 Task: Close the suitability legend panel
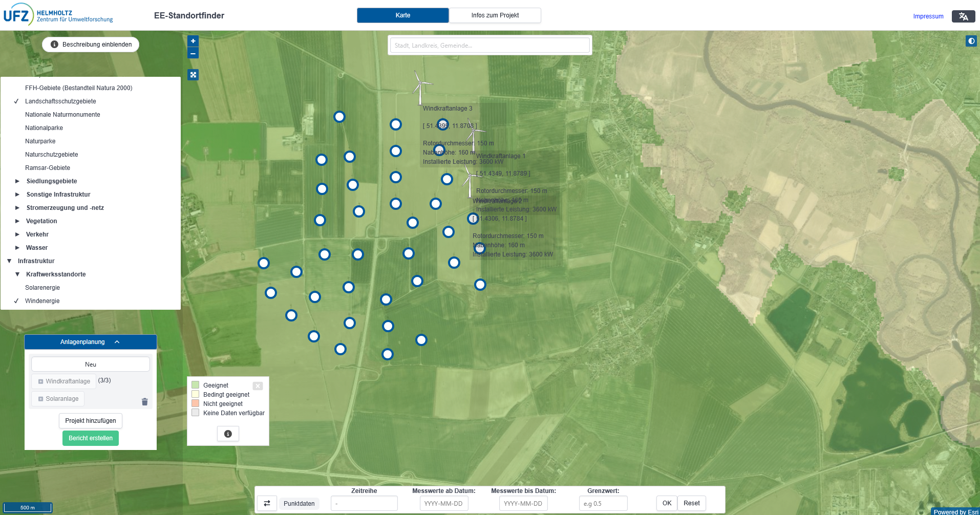(258, 386)
